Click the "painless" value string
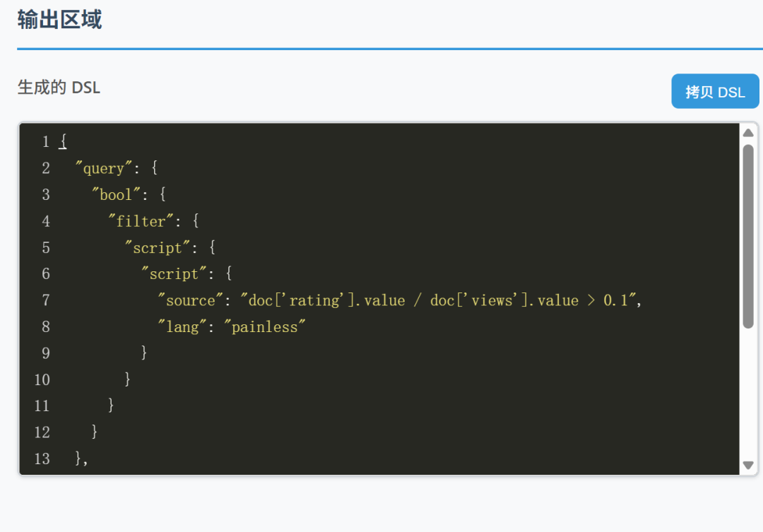This screenshot has width=763, height=532. pos(268,326)
